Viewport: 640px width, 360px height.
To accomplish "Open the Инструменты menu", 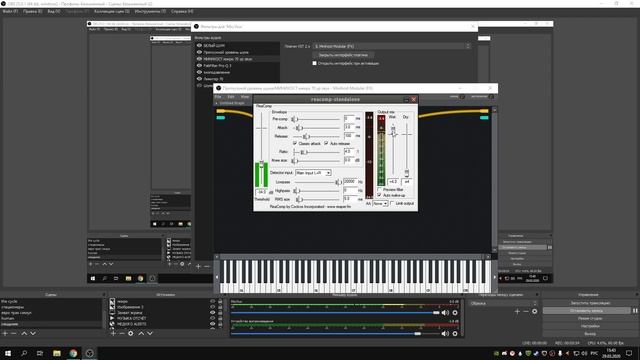I will click(150, 11).
